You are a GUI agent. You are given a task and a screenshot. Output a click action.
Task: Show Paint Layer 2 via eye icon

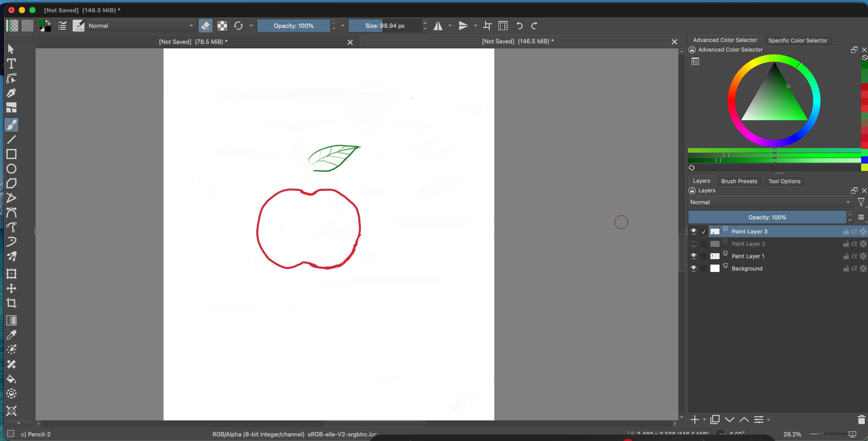(x=693, y=244)
